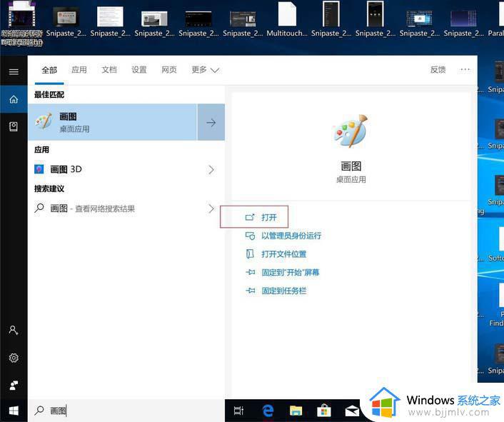Viewport: 504px width, 422px height.
Task: Select the first Snipaste desktop thumbnail
Action: [66, 22]
